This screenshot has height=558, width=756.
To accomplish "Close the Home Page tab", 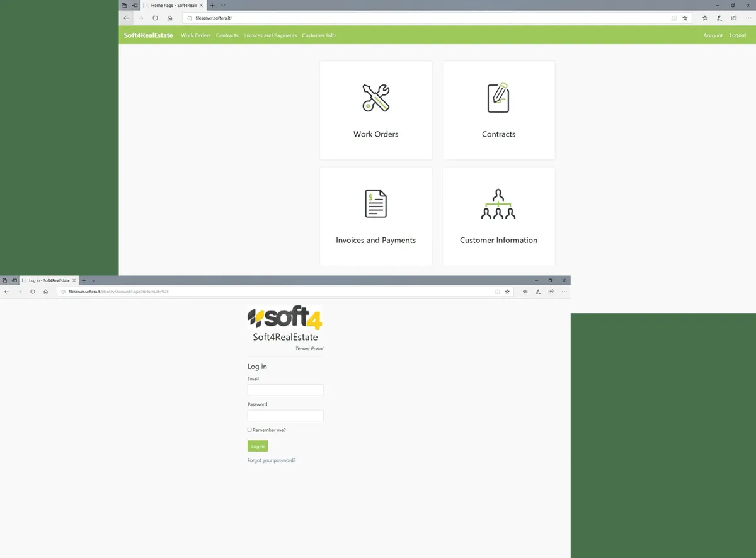I will click(201, 5).
